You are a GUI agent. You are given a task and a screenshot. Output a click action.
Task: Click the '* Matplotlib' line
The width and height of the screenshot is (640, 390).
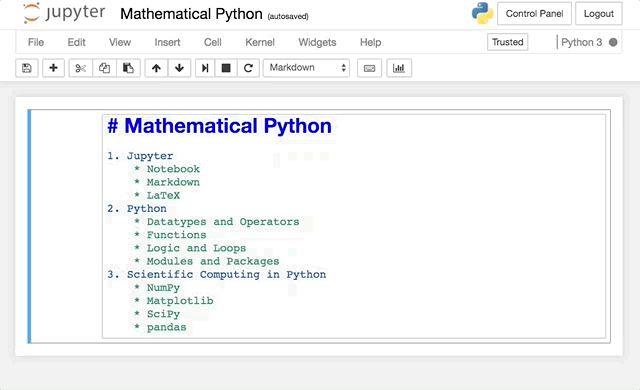pos(173,301)
